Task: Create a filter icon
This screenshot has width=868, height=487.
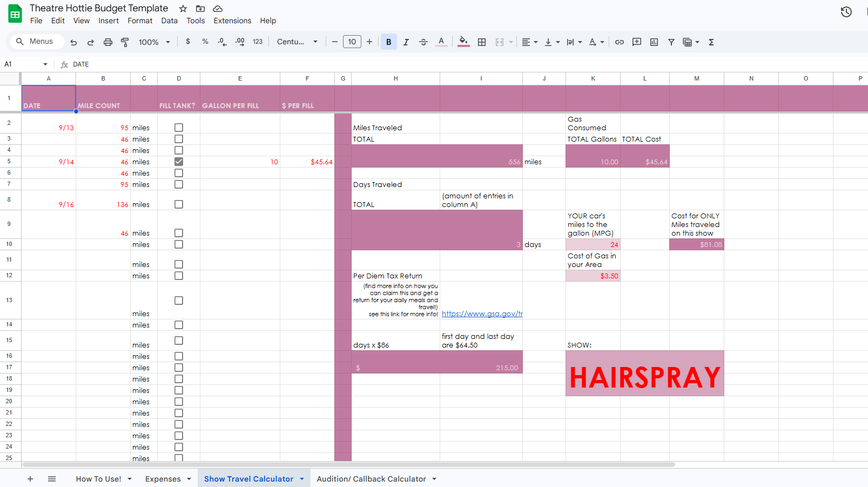Action: 671,42
